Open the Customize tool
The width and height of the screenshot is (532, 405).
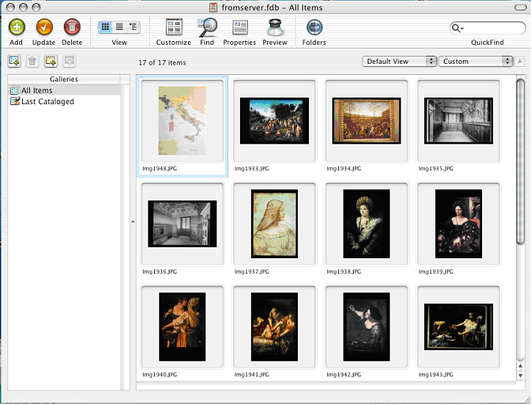pyautogui.click(x=174, y=28)
